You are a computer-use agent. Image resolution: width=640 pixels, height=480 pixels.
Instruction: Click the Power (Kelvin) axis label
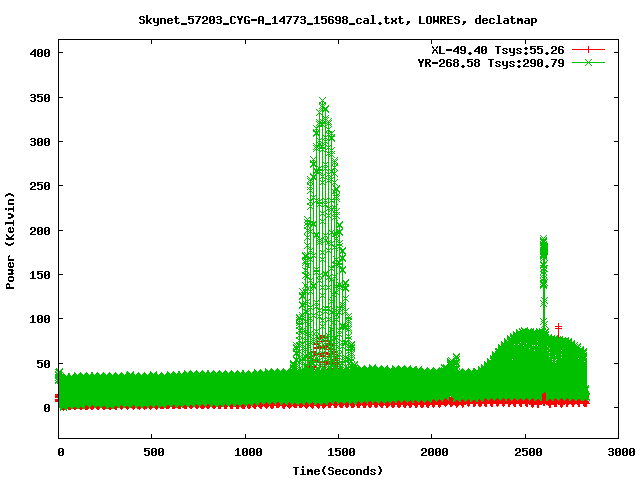click(10, 241)
